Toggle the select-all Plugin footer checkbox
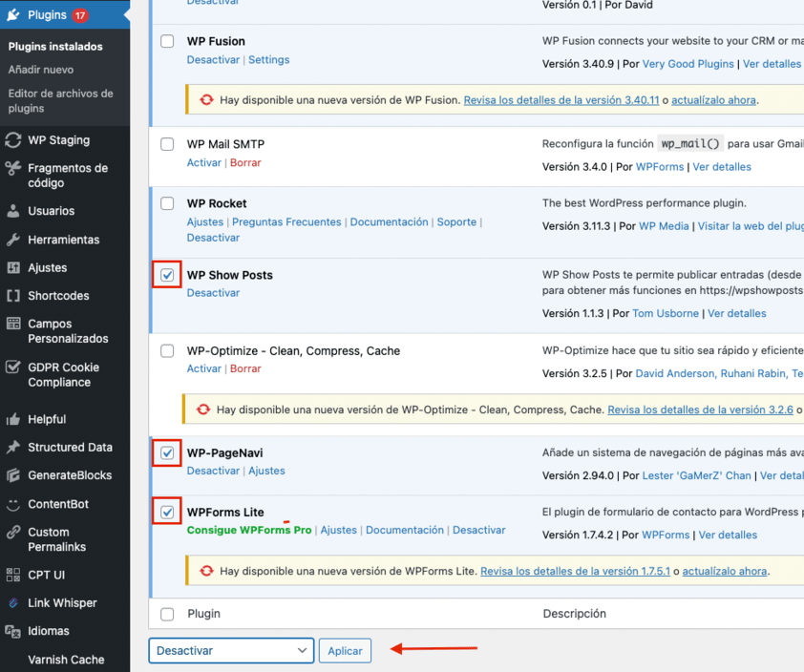The image size is (804, 672). tap(167, 614)
